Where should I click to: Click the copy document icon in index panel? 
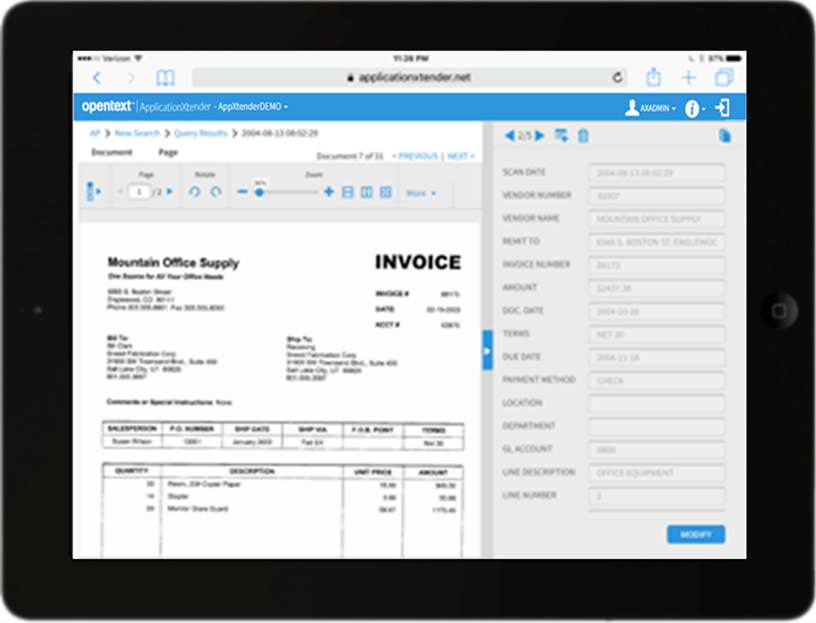point(724,136)
